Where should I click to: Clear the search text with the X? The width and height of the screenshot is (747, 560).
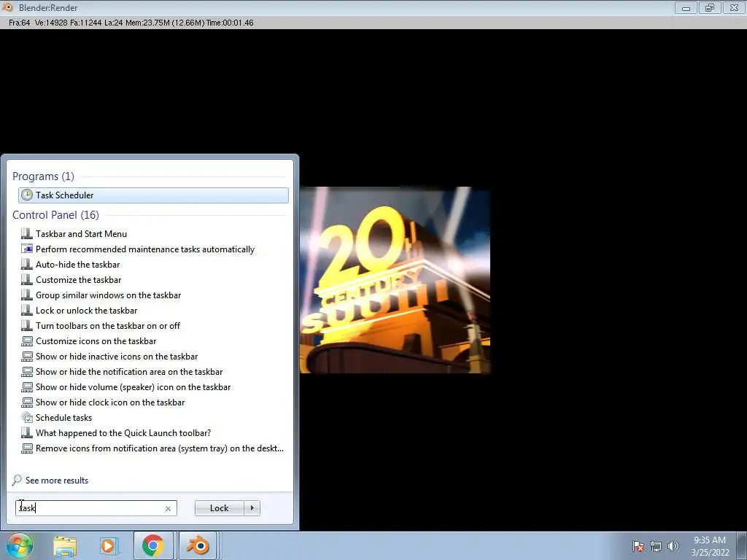169,508
